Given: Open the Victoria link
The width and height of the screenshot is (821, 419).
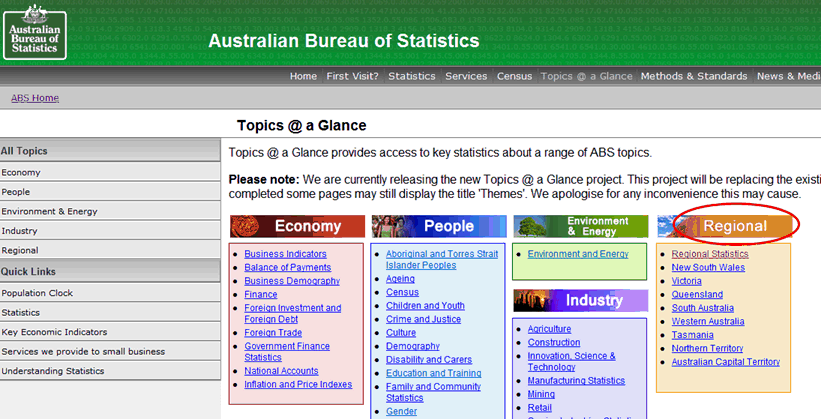Looking at the screenshot, I should 686,281.
